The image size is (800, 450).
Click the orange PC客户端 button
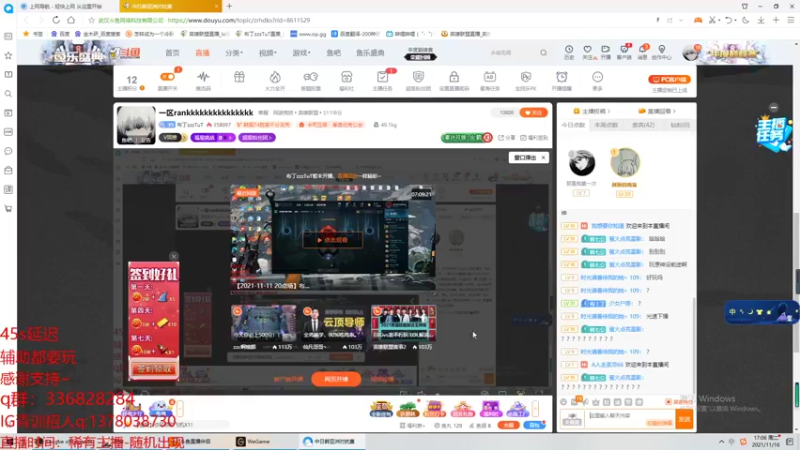669,80
